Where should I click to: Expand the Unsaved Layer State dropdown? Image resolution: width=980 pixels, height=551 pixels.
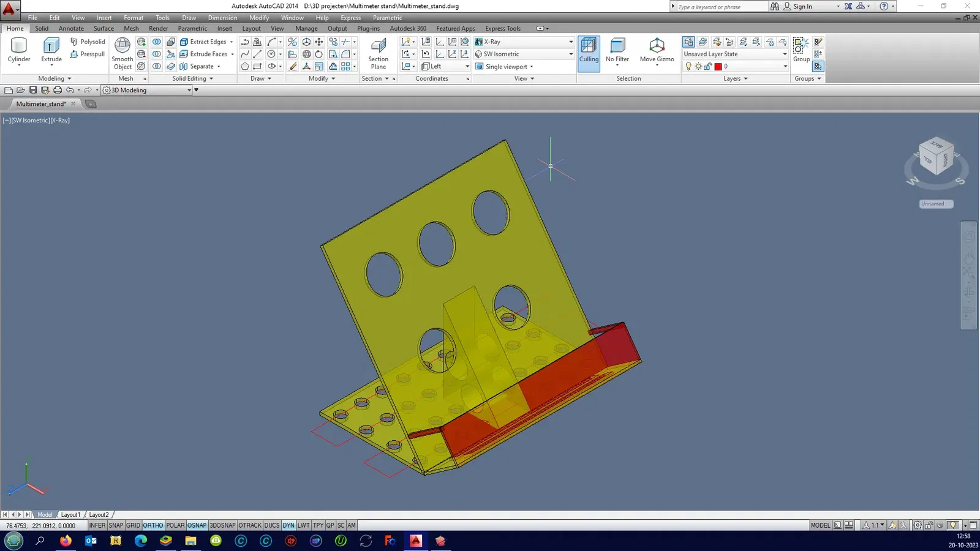coord(785,54)
